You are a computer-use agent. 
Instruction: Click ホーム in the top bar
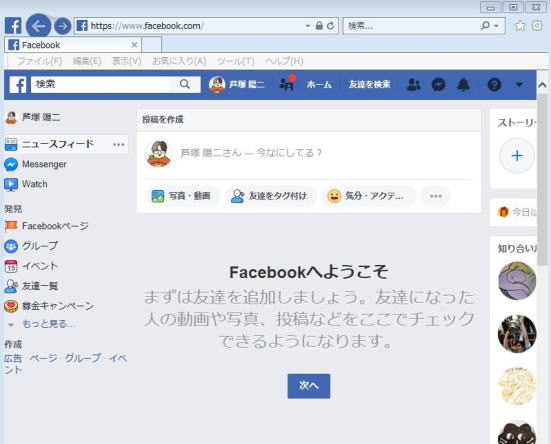(x=319, y=85)
